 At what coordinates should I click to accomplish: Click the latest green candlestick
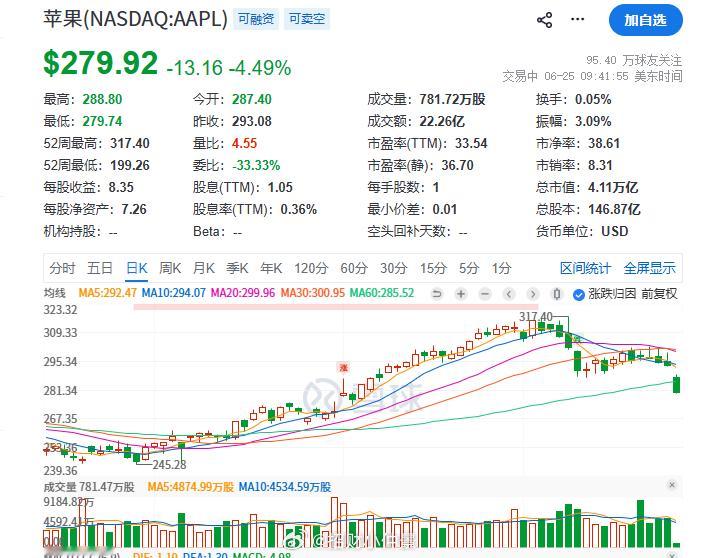click(676, 384)
